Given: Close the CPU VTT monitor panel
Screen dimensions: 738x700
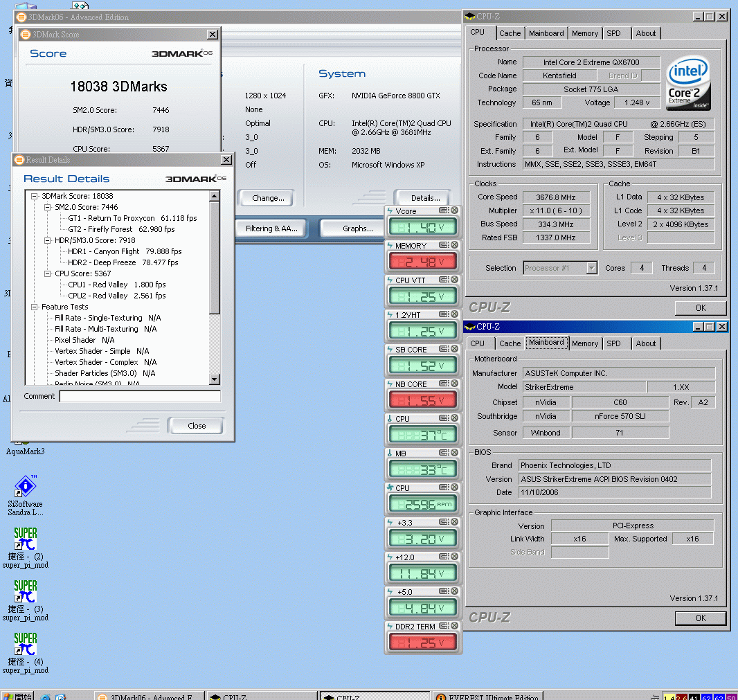Looking at the screenshot, I should (455, 280).
